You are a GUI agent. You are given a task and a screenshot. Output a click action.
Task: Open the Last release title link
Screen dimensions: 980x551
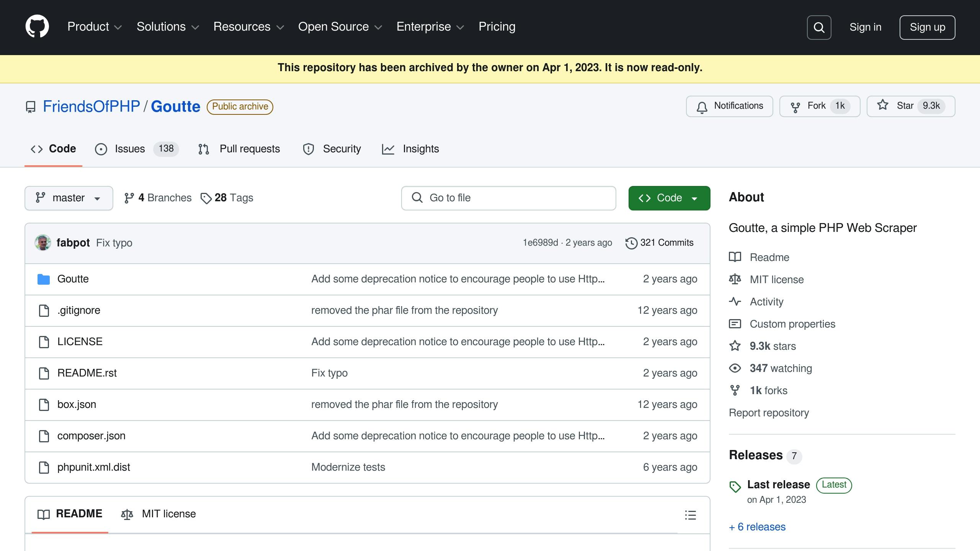(x=779, y=485)
